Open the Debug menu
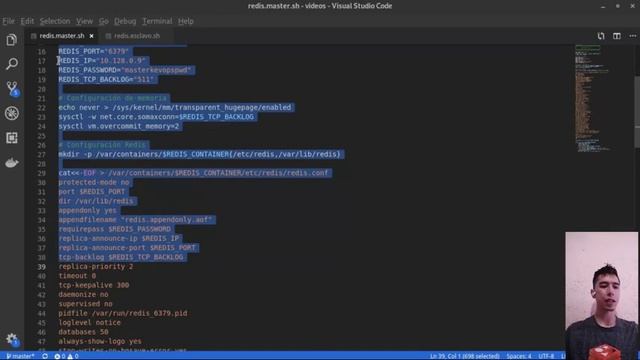Image resolution: width=640 pixels, height=360 pixels. coord(125,21)
